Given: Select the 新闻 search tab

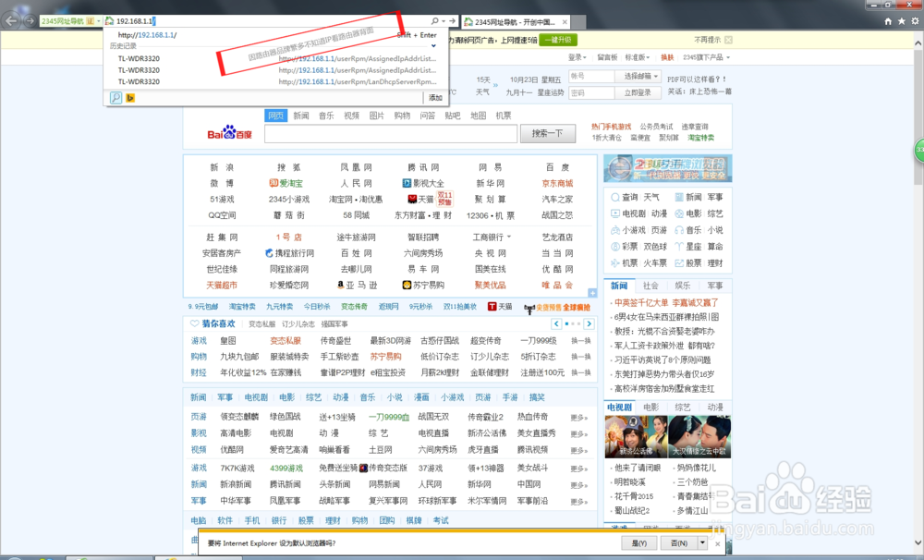Looking at the screenshot, I should point(301,116).
